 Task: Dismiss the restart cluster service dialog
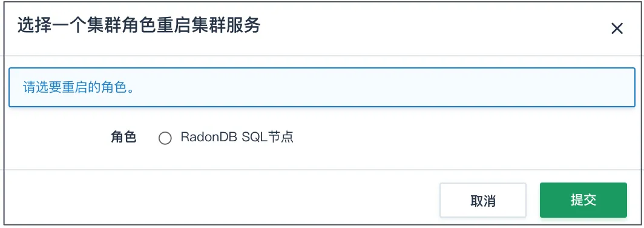tap(617, 29)
